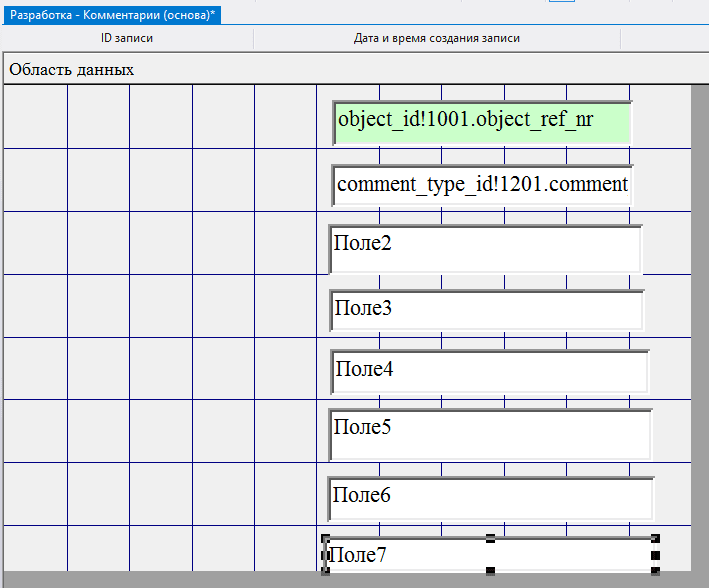Click Дата и время создания записи header
709x588 pixels.
(x=436, y=38)
